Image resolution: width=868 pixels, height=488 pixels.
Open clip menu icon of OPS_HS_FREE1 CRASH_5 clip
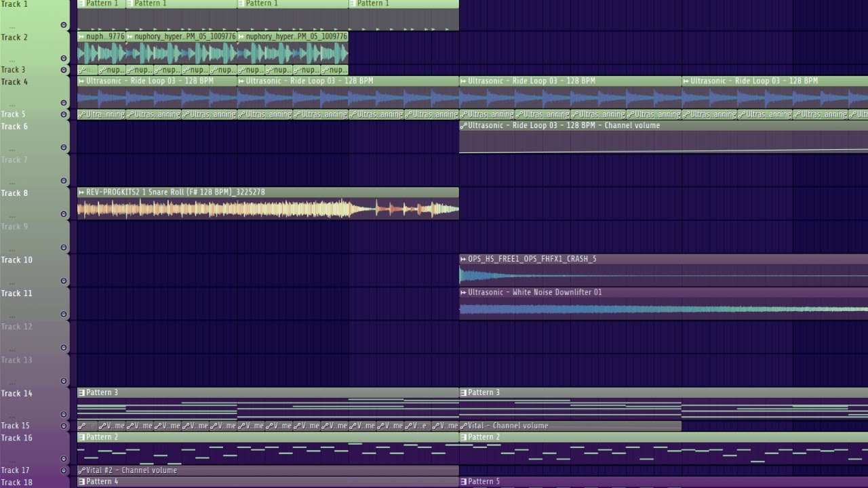point(463,259)
